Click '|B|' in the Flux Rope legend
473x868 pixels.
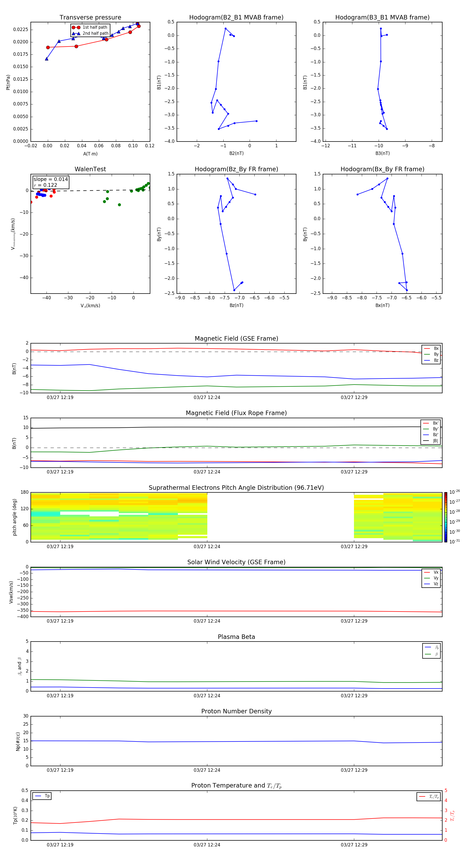tap(436, 441)
